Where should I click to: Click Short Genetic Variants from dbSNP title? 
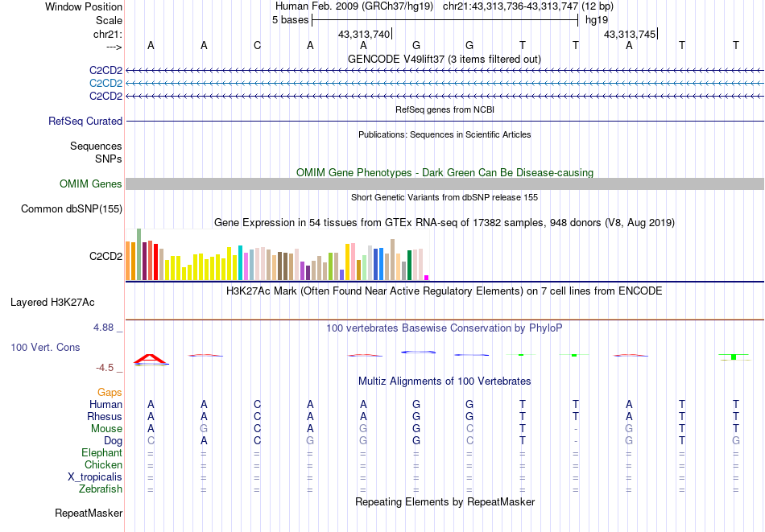click(445, 197)
